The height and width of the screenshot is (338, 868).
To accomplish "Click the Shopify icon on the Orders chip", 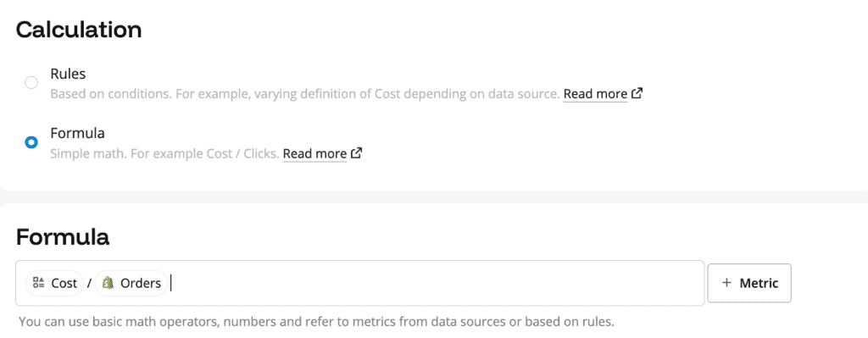I will pyautogui.click(x=108, y=283).
